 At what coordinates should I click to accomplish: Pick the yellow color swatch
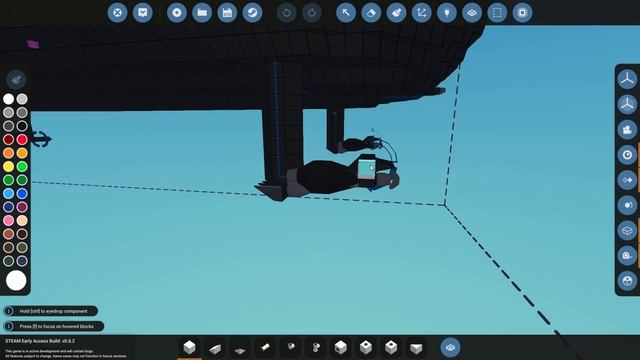point(9,166)
